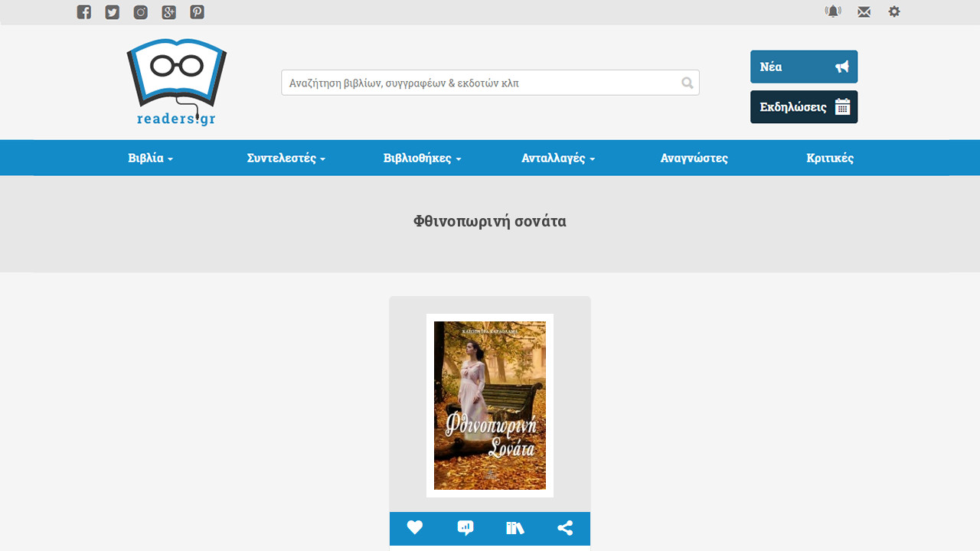Write a review via comment bubble icon
This screenshot has width=980, height=551.
point(465,528)
